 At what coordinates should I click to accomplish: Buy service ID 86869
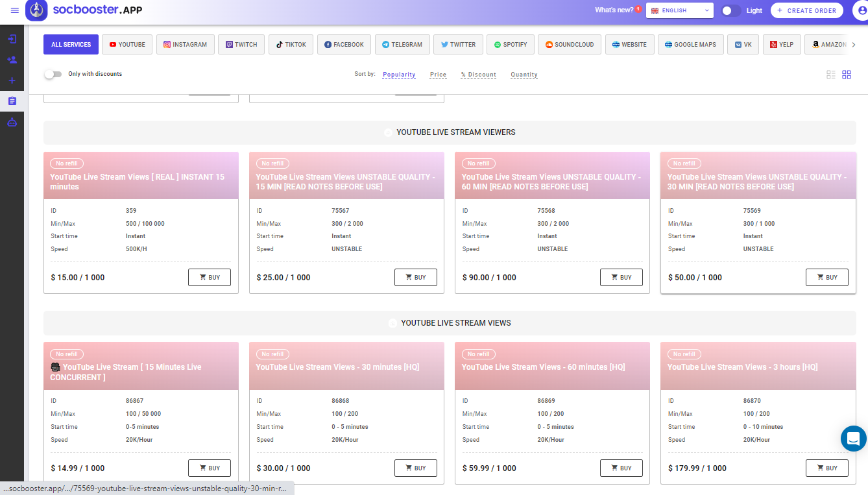click(621, 468)
